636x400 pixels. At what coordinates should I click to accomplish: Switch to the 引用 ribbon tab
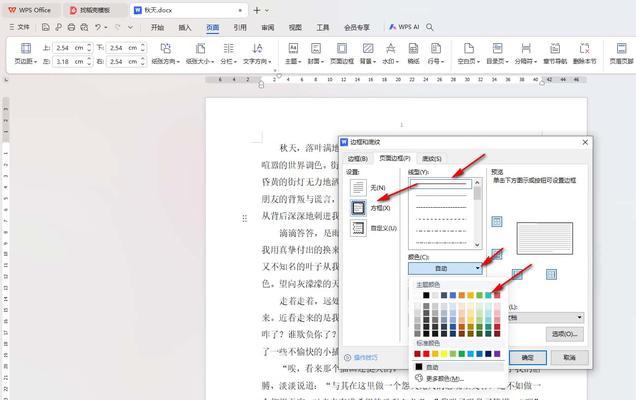coord(240,27)
